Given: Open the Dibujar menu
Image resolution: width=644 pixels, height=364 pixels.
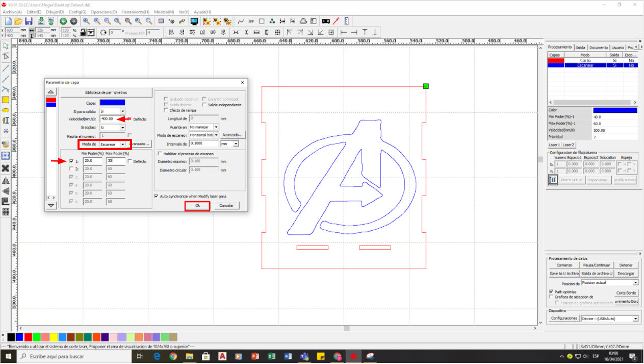Looking at the screenshot, I should click(x=55, y=12).
